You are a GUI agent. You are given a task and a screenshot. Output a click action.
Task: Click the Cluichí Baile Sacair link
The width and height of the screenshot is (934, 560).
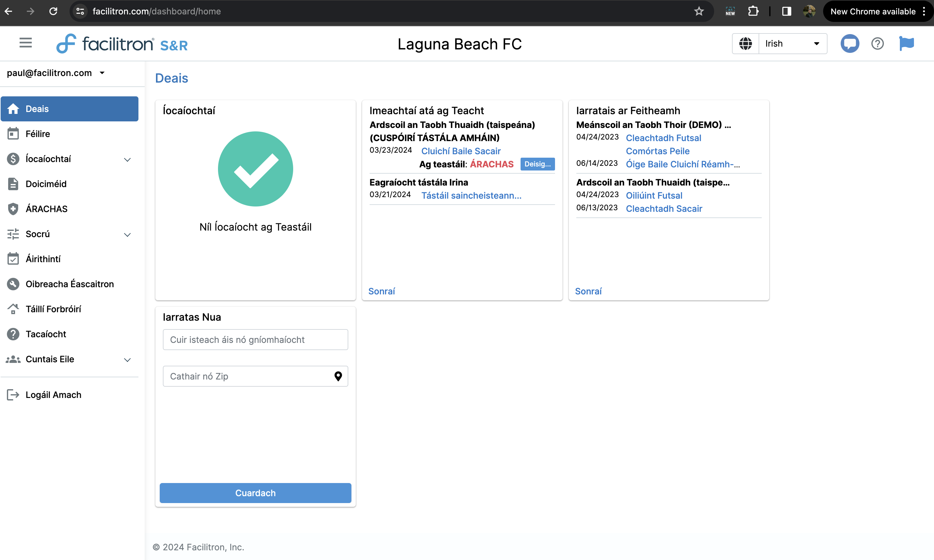461,151
